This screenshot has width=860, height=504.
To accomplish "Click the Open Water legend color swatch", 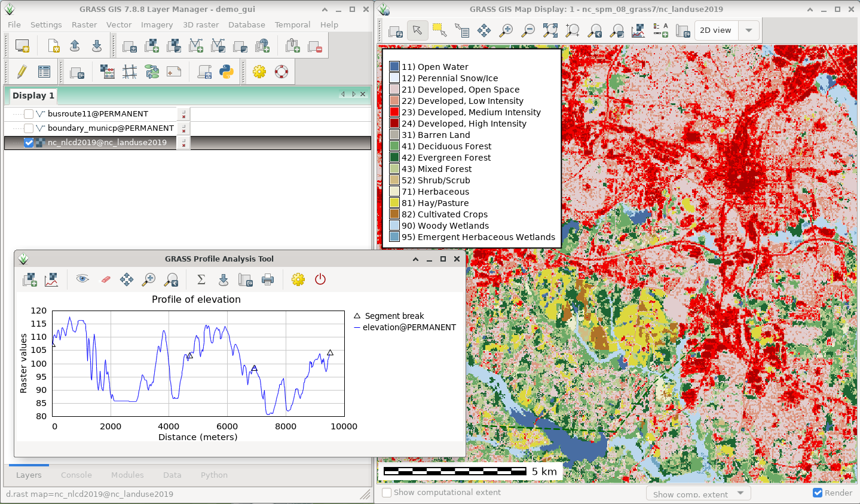I will pos(394,67).
